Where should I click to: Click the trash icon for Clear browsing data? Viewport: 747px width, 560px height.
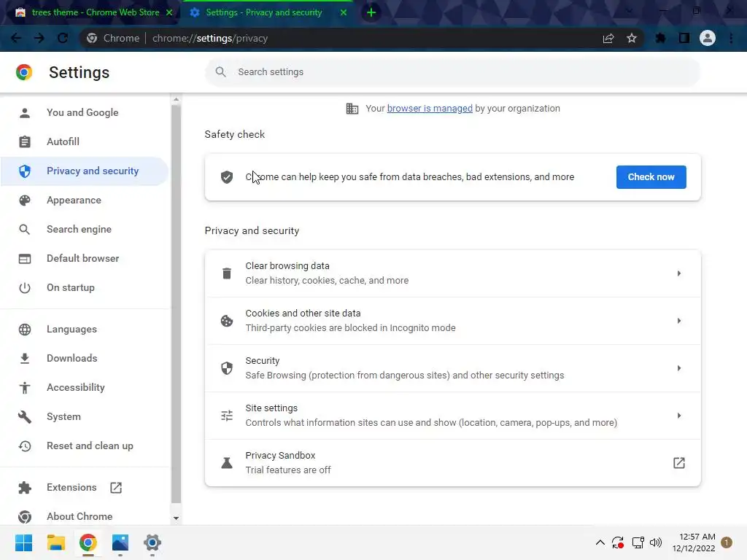pos(227,273)
